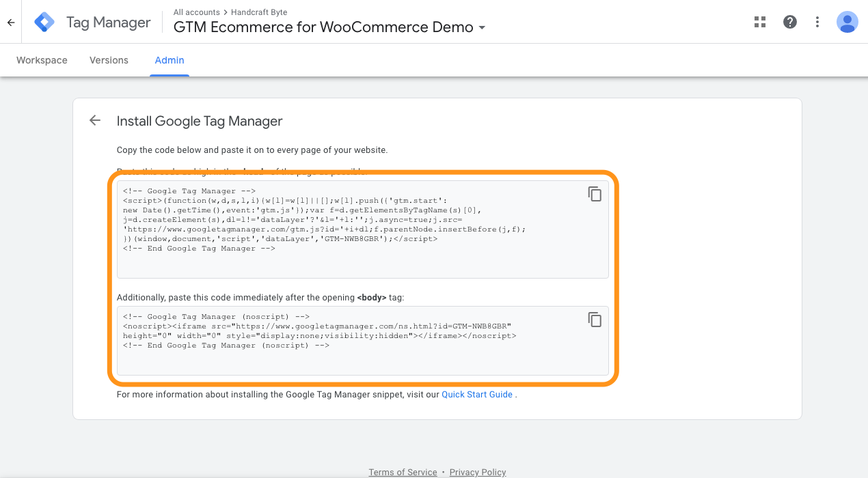Click the Handcraft Byte breadcrumb

[260, 12]
